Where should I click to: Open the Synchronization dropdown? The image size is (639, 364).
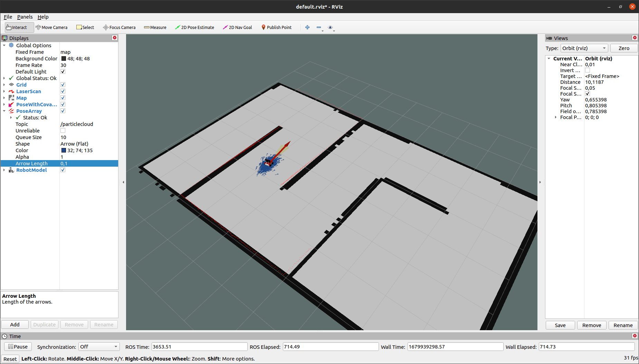pos(99,347)
